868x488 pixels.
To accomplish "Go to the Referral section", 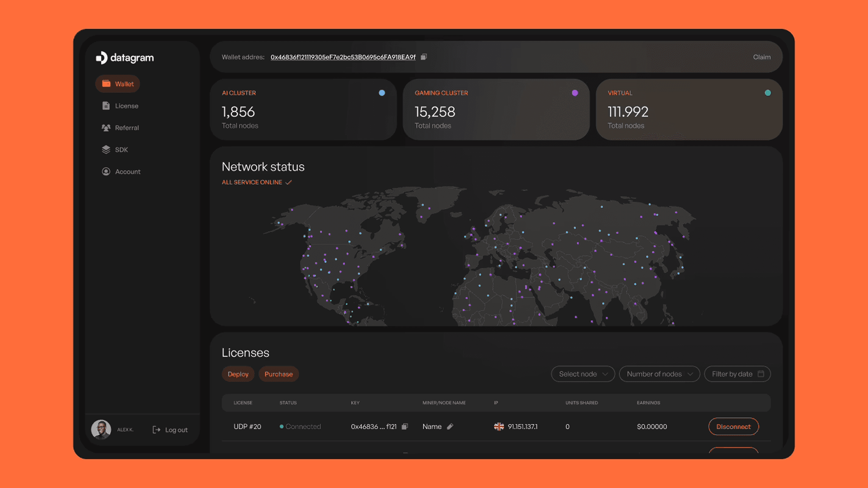I will [127, 128].
